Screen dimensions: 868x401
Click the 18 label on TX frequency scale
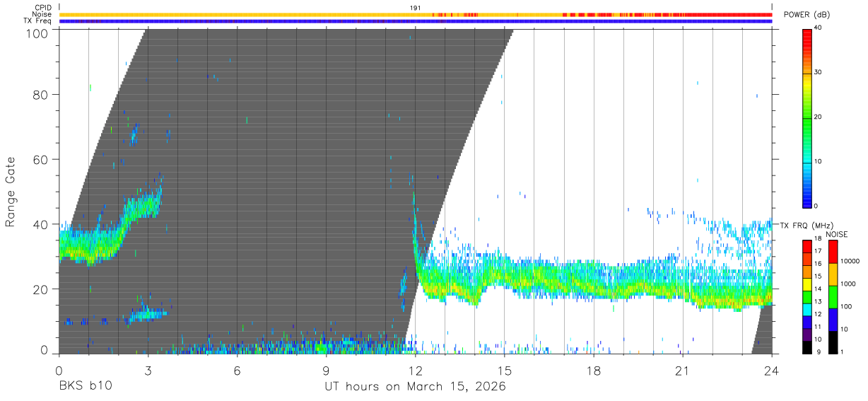tap(818, 239)
